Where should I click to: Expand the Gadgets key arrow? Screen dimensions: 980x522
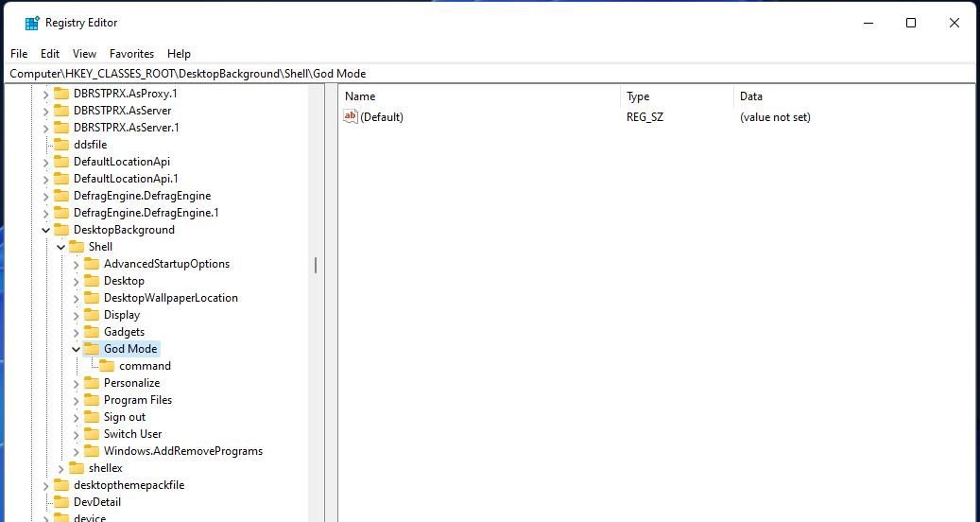click(x=76, y=333)
